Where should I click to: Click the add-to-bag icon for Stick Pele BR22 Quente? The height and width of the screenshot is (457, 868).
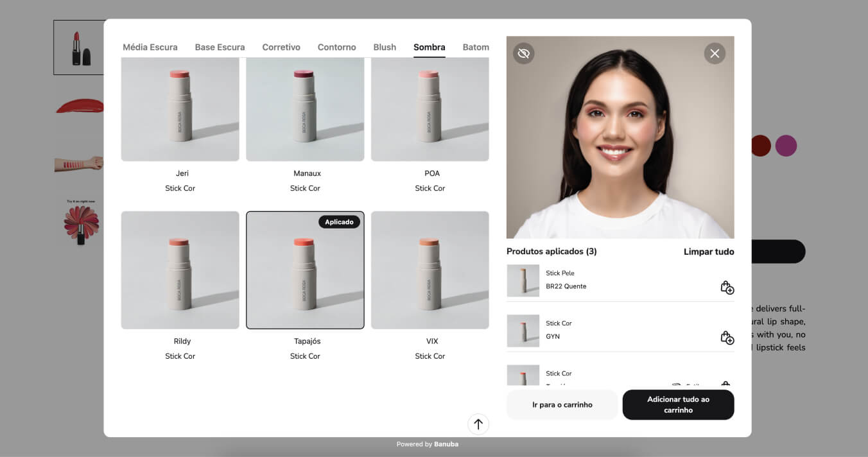[x=727, y=288]
